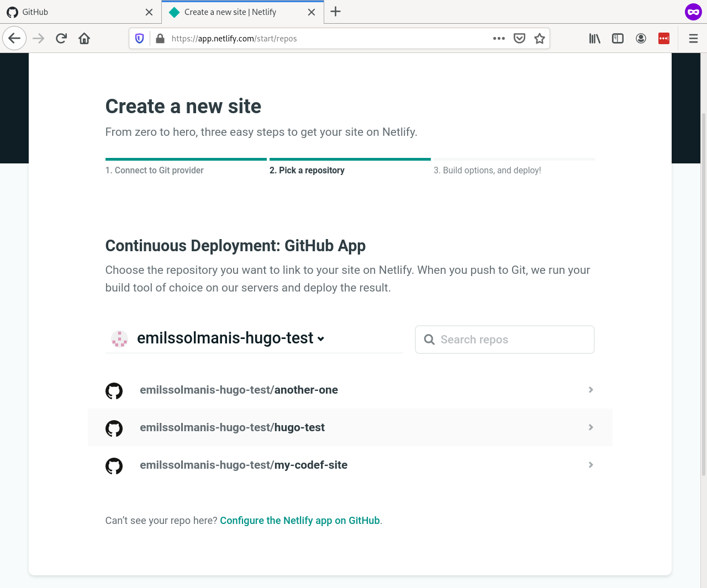Click step '3. Build options, and deploy!'
The width and height of the screenshot is (707, 588).
[x=487, y=170]
